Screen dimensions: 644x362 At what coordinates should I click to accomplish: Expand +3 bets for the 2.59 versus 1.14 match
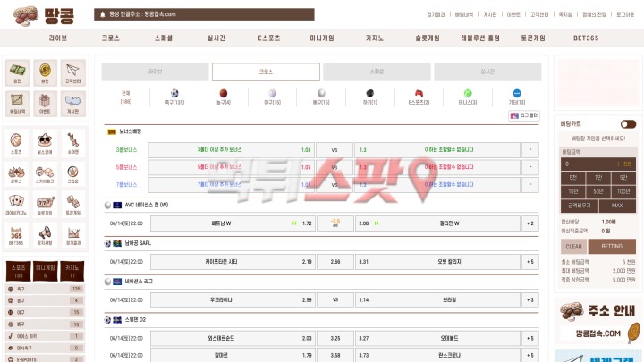530,300
